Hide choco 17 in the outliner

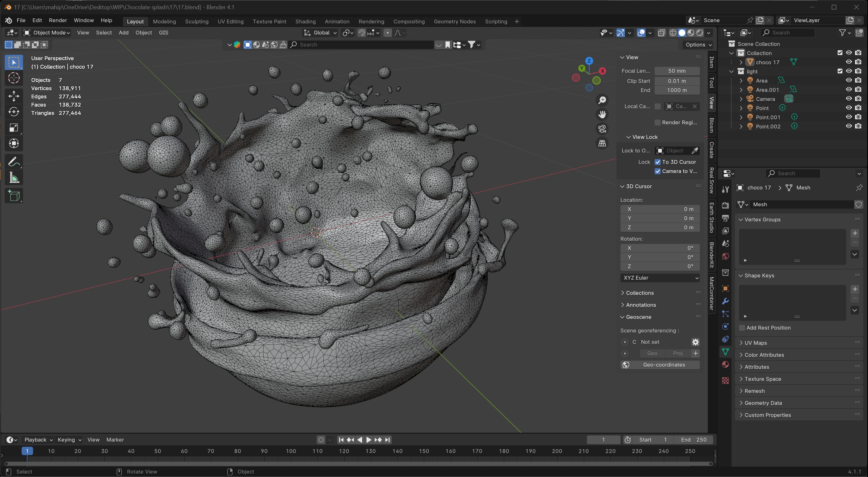pyautogui.click(x=849, y=62)
